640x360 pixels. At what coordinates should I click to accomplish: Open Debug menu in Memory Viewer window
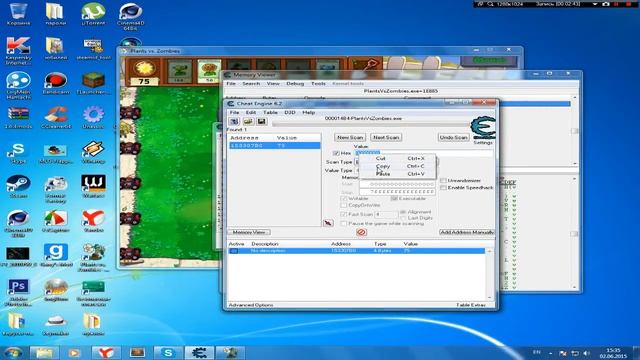[x=295, y=83]
